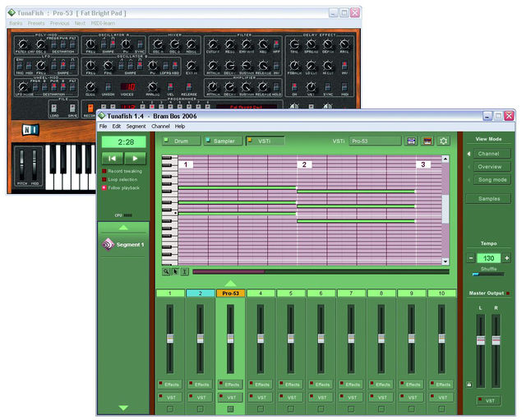Switch channel type to Drum
This screenshot has height=420, width=526.
click(x=181, y=141)
